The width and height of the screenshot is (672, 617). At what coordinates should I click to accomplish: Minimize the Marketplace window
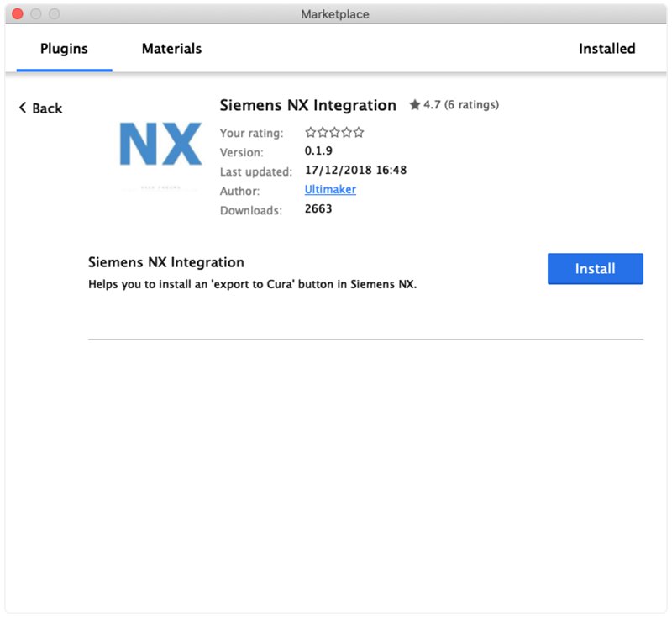click(35, 14)
